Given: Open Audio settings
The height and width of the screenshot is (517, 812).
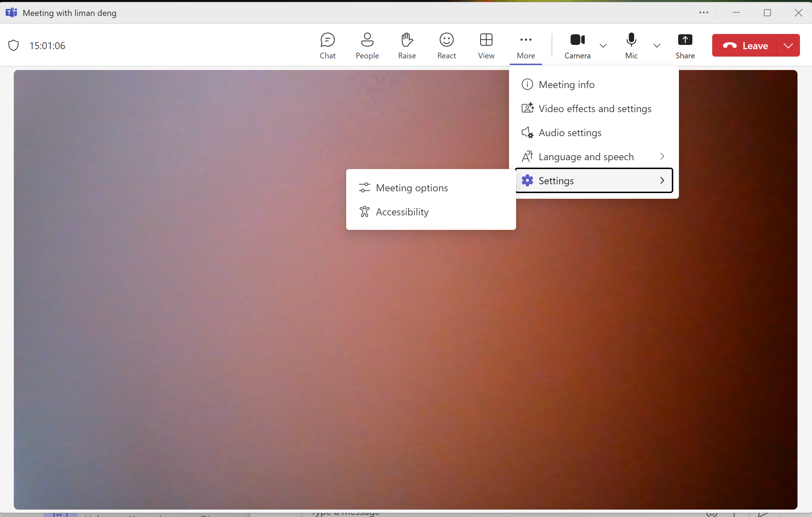Looking at the screenshot, I should 594,133.
